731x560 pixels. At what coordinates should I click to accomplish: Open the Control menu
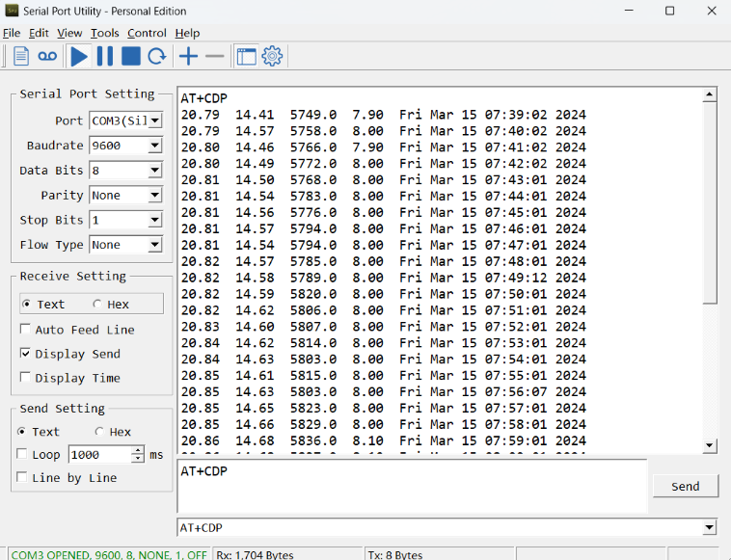click(147, 33)
